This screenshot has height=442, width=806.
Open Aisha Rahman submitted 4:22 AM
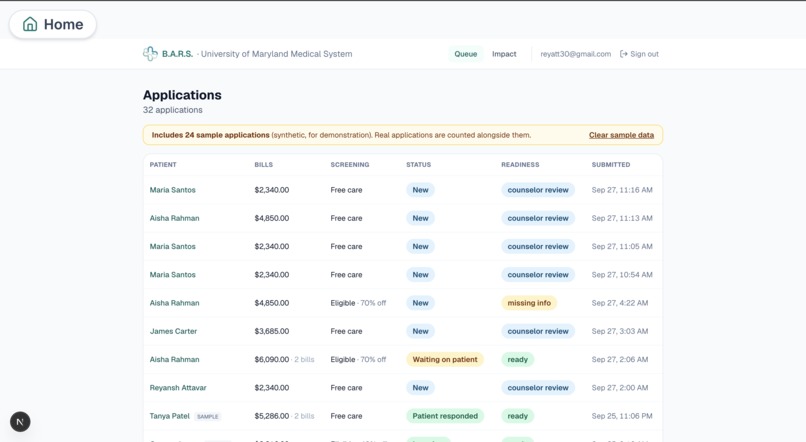tap(174, 303)
